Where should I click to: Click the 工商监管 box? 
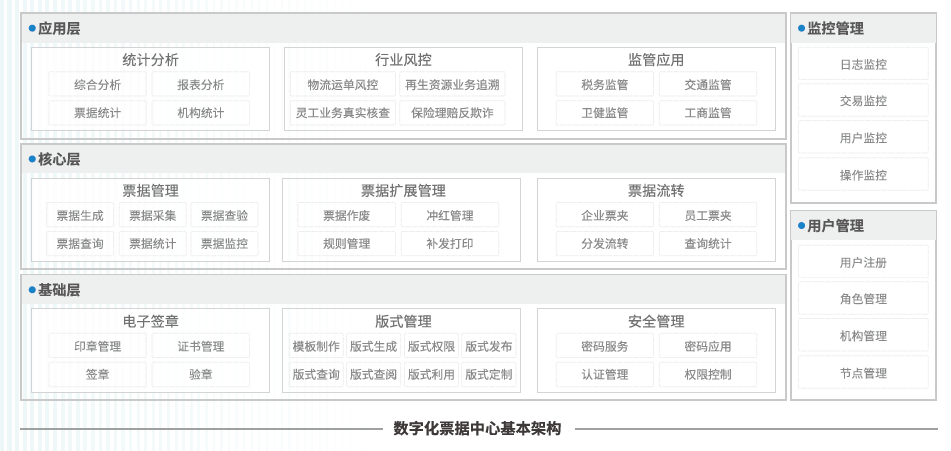[x=707, y=113]
